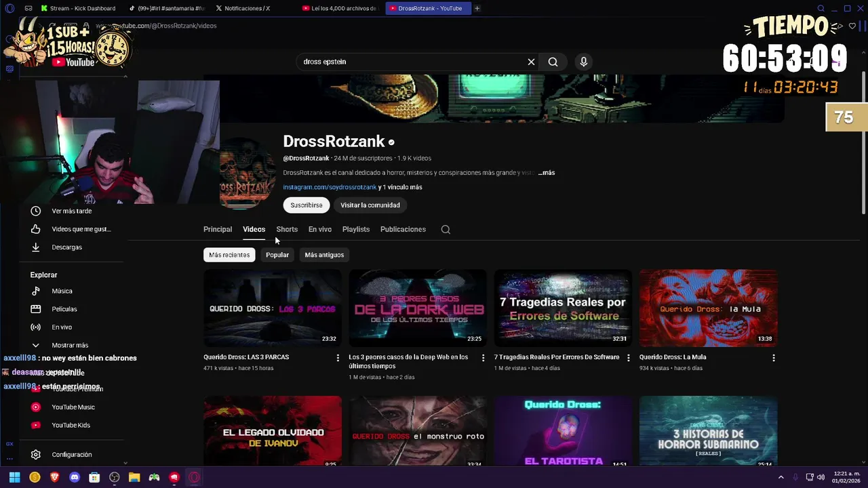
Task: Click Visitar la comunidad button
Action: click(370, 205)
